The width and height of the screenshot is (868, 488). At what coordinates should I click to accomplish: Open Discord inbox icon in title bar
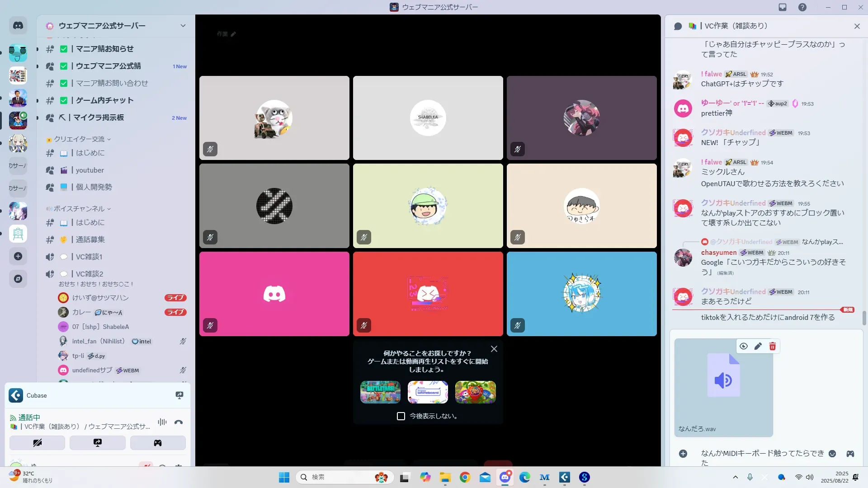pyautogui.click(x=783, y=7)
